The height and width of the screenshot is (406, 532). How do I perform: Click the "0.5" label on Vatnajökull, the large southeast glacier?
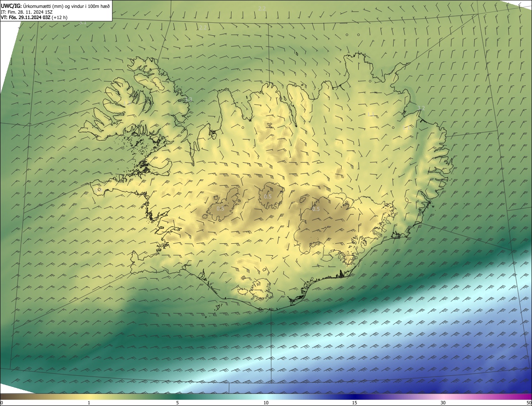(x=316, y=209)
